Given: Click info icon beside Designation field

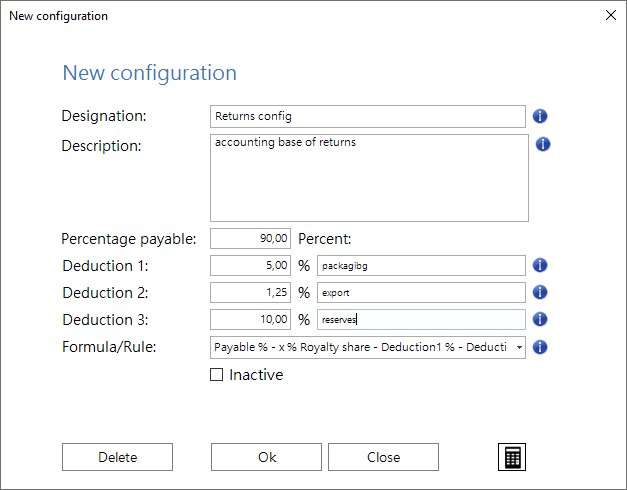Looking at the screenshot, I should 540,116.
